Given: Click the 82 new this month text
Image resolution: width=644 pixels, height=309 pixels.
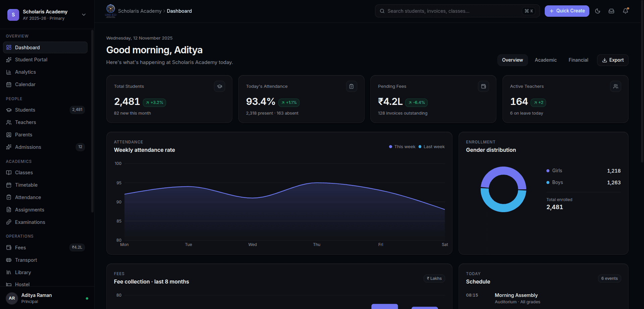Looking at the screenshot, I should tap(132, 113).
